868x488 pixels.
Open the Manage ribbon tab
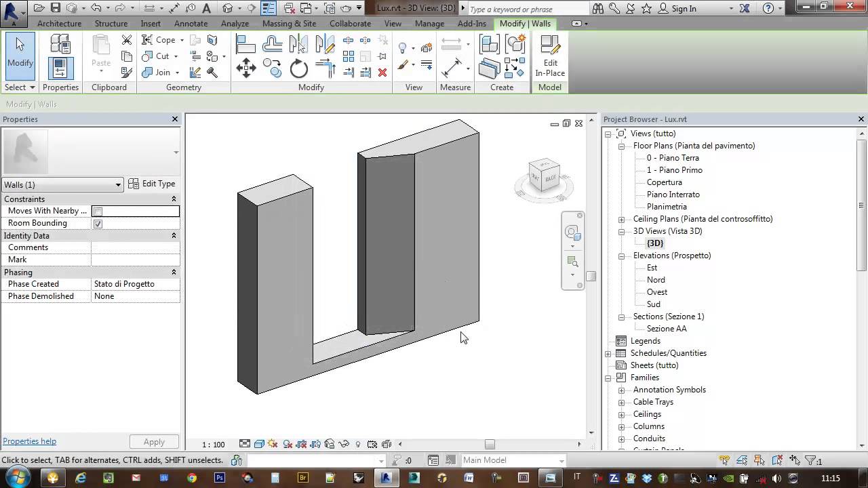click(429, 23)
